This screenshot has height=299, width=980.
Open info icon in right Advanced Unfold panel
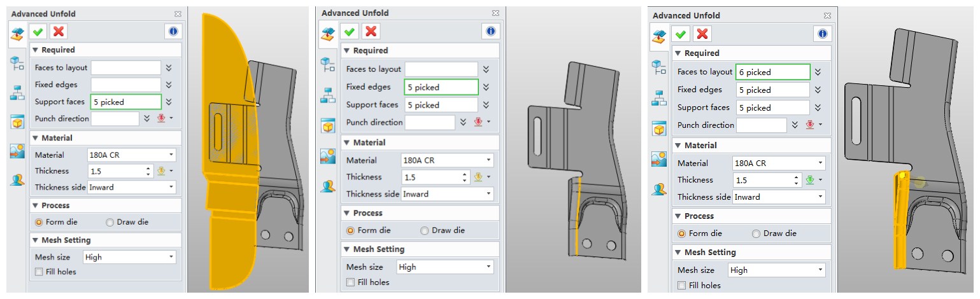[x=822, y=34]
